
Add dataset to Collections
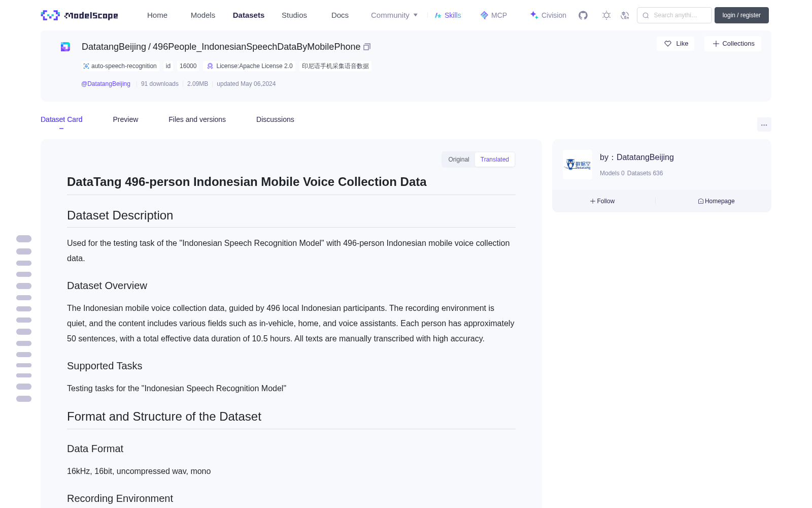pos(733,44)
